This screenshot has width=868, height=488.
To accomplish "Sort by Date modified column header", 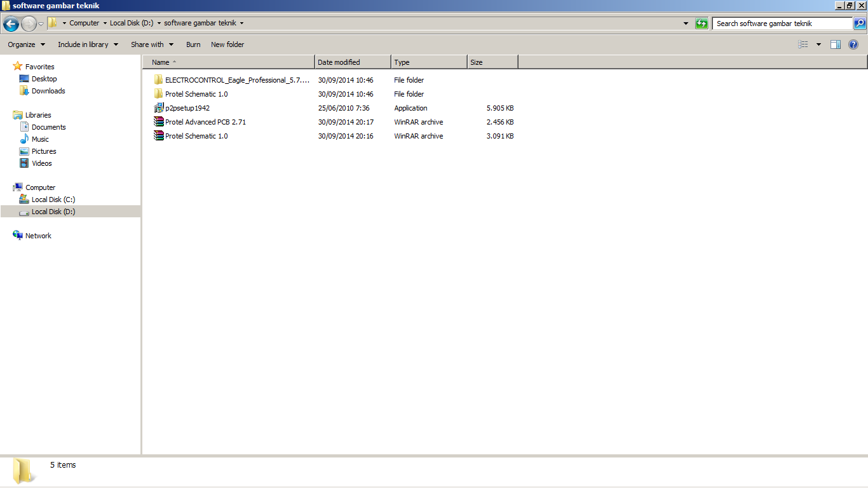I will [x=353, y=62].
